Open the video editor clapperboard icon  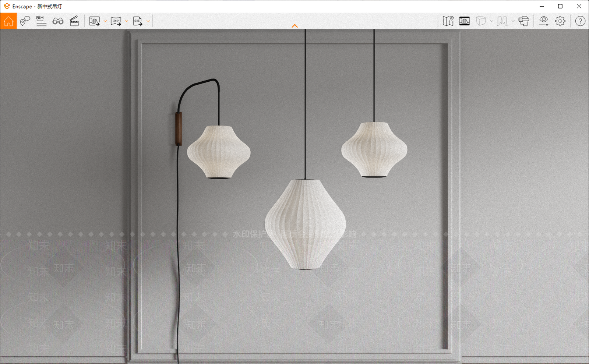click(74, 21)
